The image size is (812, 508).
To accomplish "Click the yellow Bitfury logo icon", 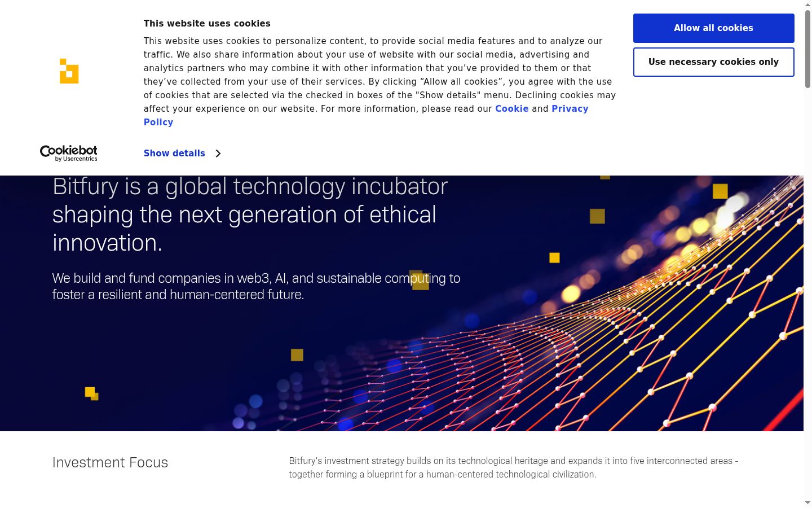I will tap(69, 71).
